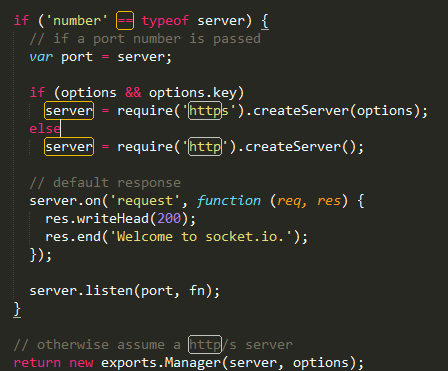Click server.on at the request handler
448x371 pixels.
[x=65, y=201]
